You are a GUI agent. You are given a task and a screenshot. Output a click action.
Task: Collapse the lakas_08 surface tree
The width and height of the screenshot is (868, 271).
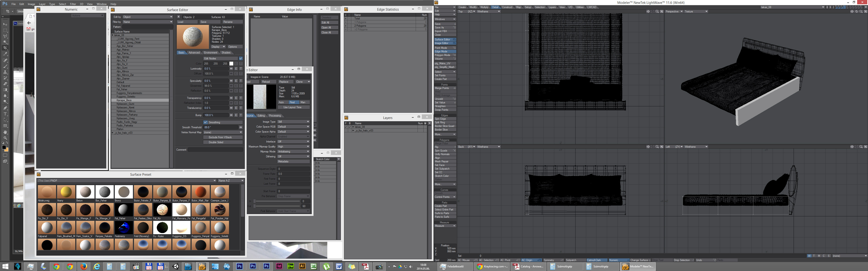(113, 35)
